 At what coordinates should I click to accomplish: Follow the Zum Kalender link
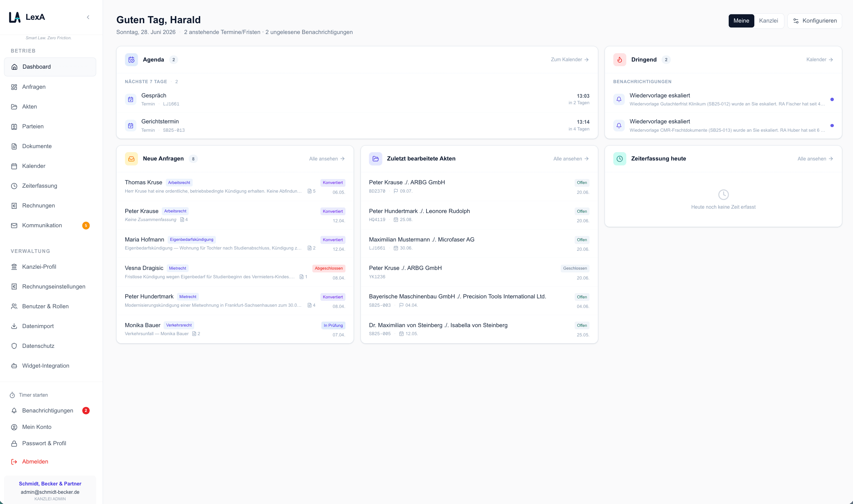point(570,60)
